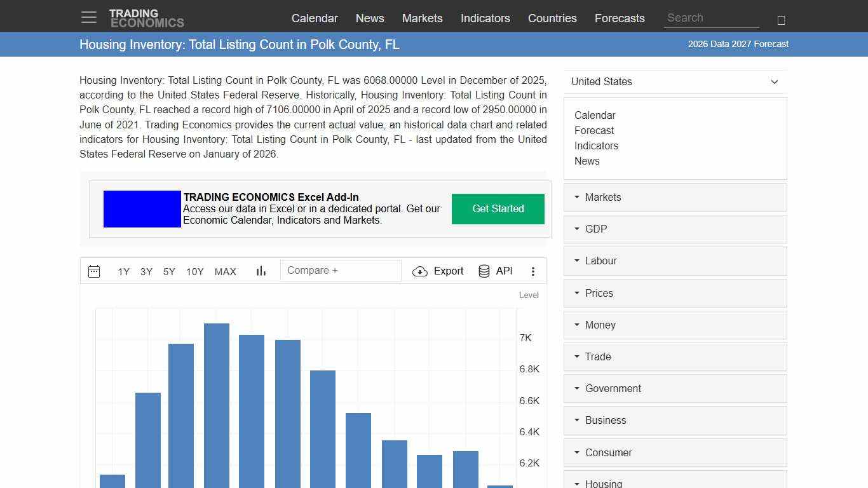
Task: Open the chart's three-dot options menu
Action: 533,271
